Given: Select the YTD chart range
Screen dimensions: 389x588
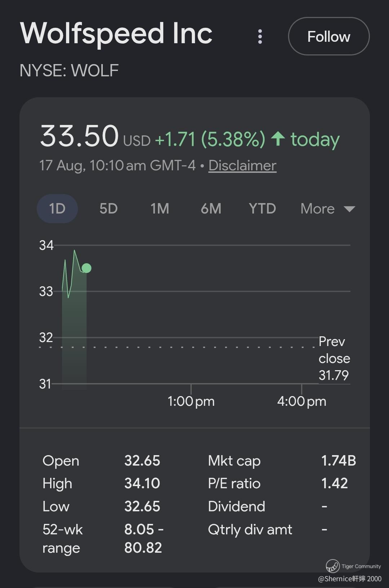Looking at the screenshot, I should tap(262, 208).
